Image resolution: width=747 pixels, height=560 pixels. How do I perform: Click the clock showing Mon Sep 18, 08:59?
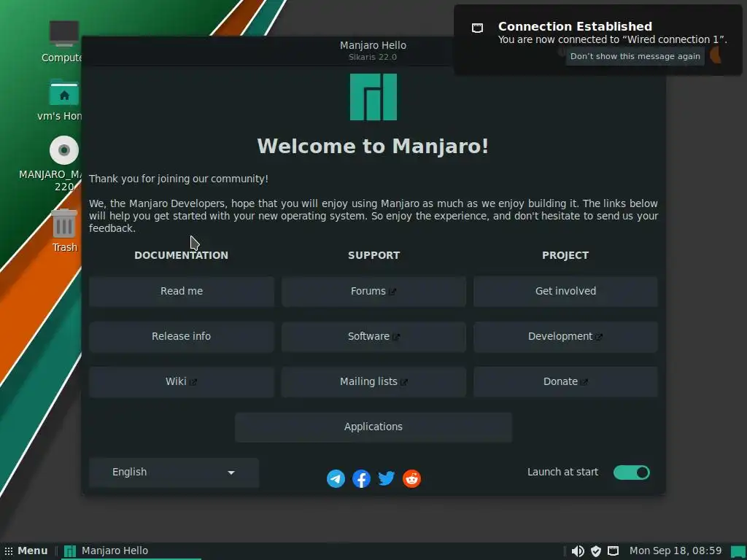[676, 551]
